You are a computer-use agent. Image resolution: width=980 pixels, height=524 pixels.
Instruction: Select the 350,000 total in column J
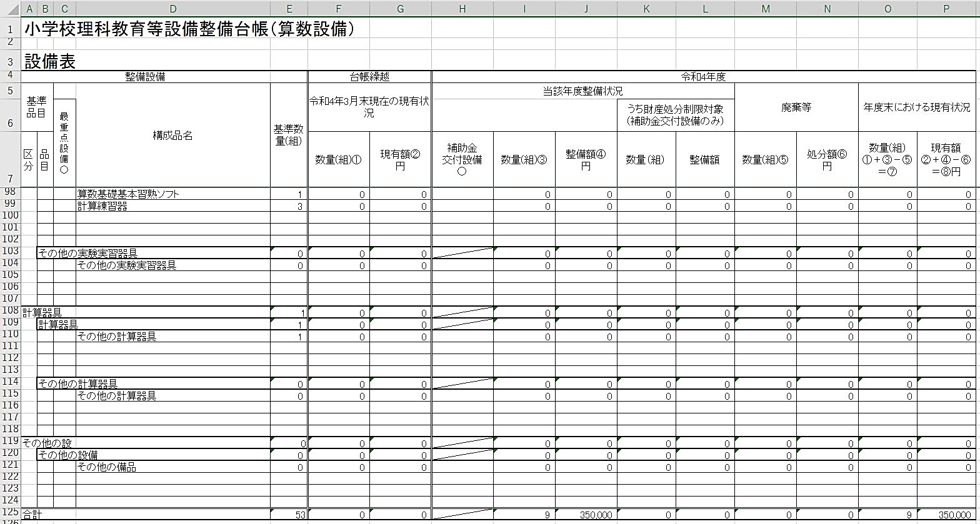586,514
